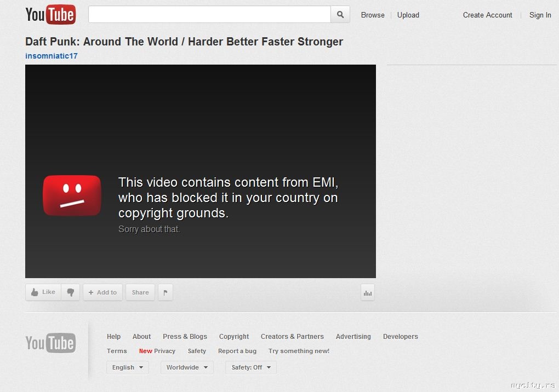Click the About footer link
Screen dimensions: 559x392
click(x=141, y=337)
